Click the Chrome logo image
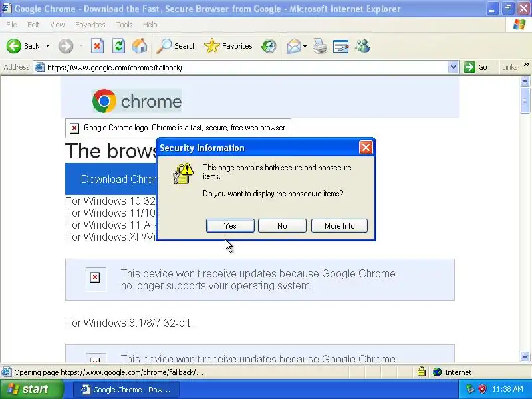Viewport: 532px width, 399px height. pos(137,101)
